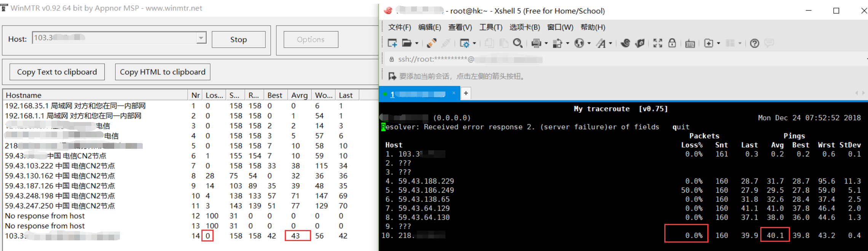
Task: Click the Open session folder icon
Action: pos(407,43)
